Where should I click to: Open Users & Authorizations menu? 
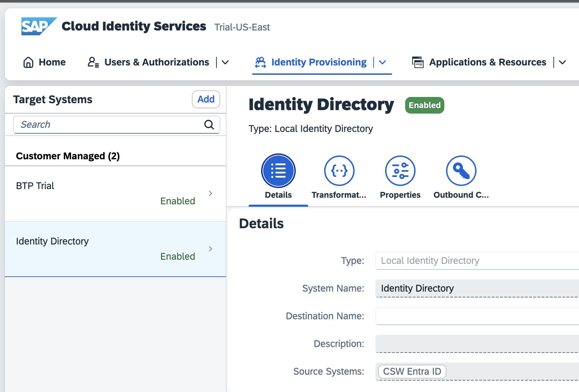click(x=157, y=62)
